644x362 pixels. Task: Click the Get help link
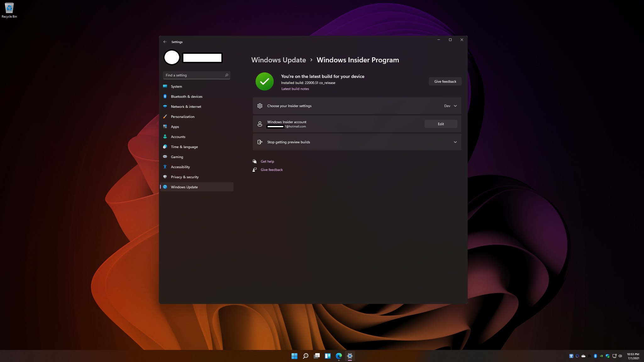click(x=267, y=162)
